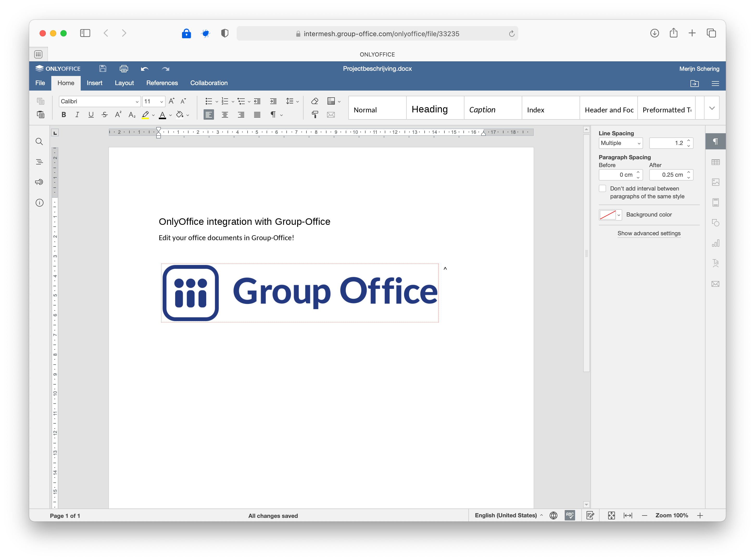Align paragraph left
755x560 pixels.
(209, 114)
